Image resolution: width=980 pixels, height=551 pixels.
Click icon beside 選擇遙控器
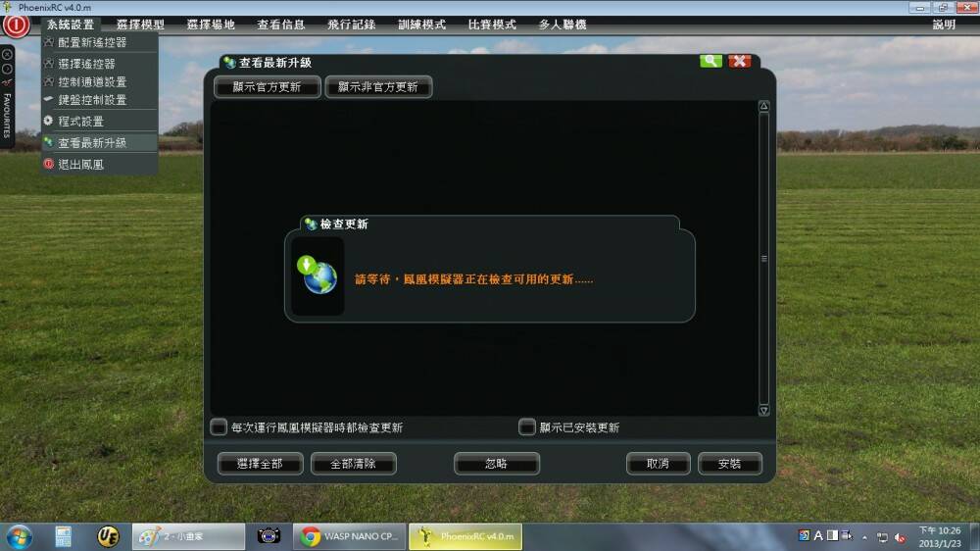point(49,63)
